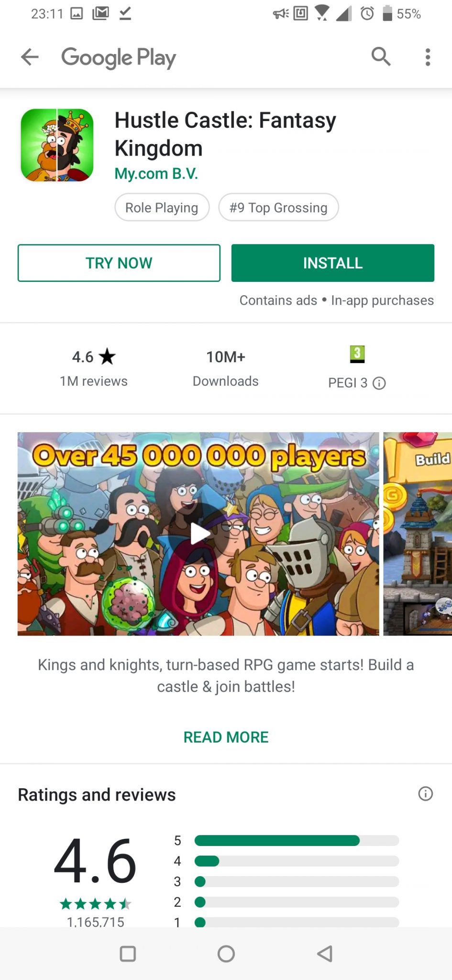Viewport: 452px width, 980px height.
Task: Click the TRY NOW button
Action: pos(119,263)
